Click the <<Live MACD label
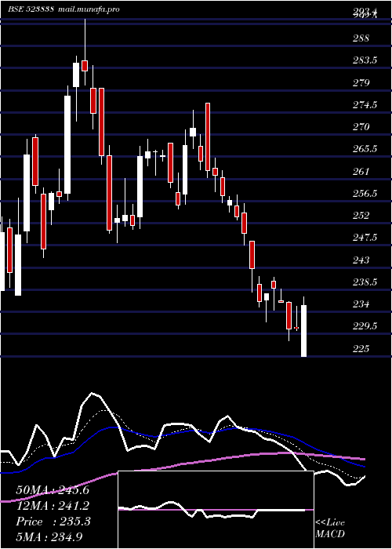 330,529
